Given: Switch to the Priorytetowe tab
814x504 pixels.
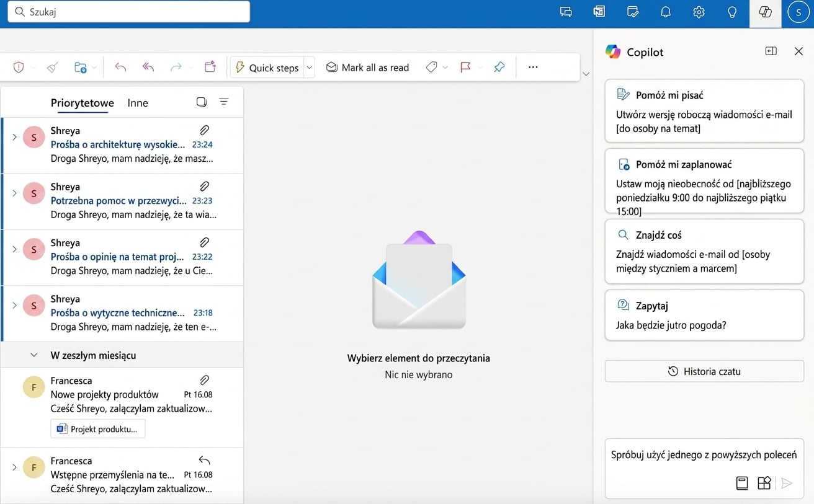Looking at the screenshot, I should click(82, 103).
